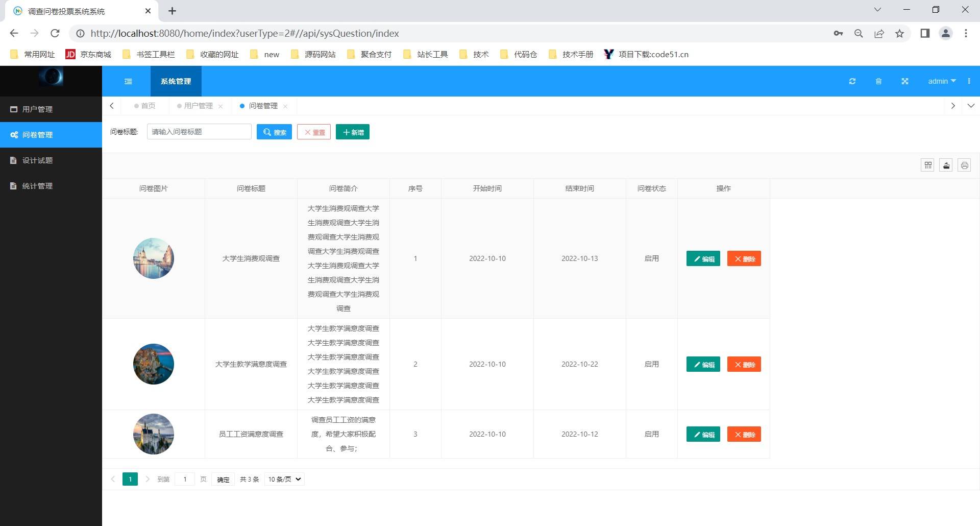Open the 站长工具 bookmark folder
This screenshot has width=980, height=526.
coord(426,54)
